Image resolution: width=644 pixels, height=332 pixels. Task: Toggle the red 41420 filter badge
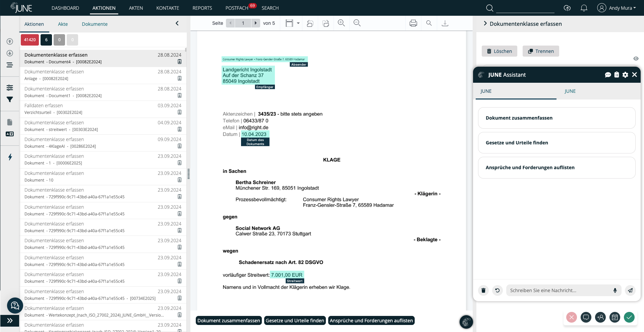pos(30,40)
